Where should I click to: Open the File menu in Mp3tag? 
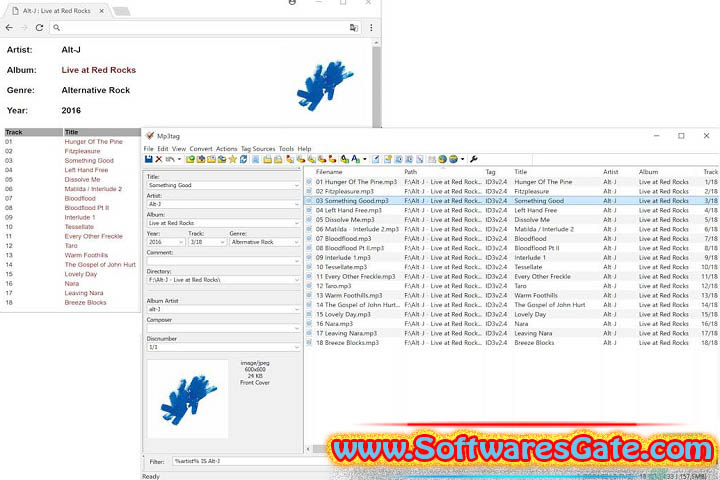click(148, 149)
